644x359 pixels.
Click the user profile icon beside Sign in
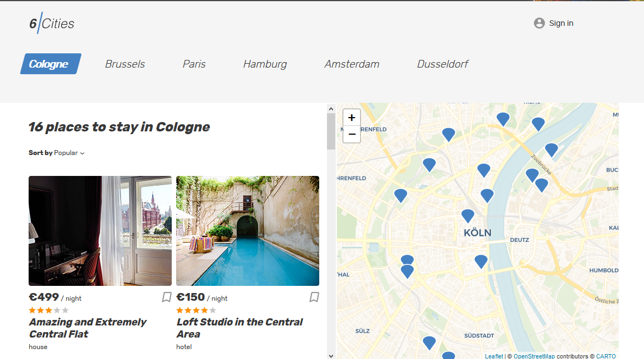tap(538, 23)
